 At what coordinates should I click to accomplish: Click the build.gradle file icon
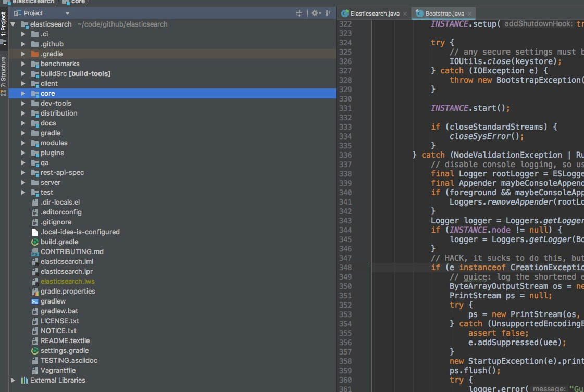pyautogui.click(x=35, y=242)
